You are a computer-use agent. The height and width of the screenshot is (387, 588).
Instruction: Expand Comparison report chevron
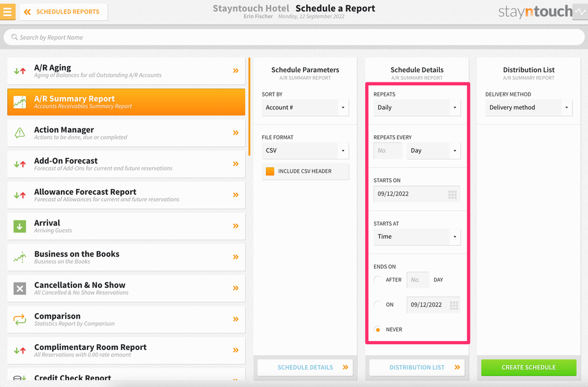(x=235, y=319)
